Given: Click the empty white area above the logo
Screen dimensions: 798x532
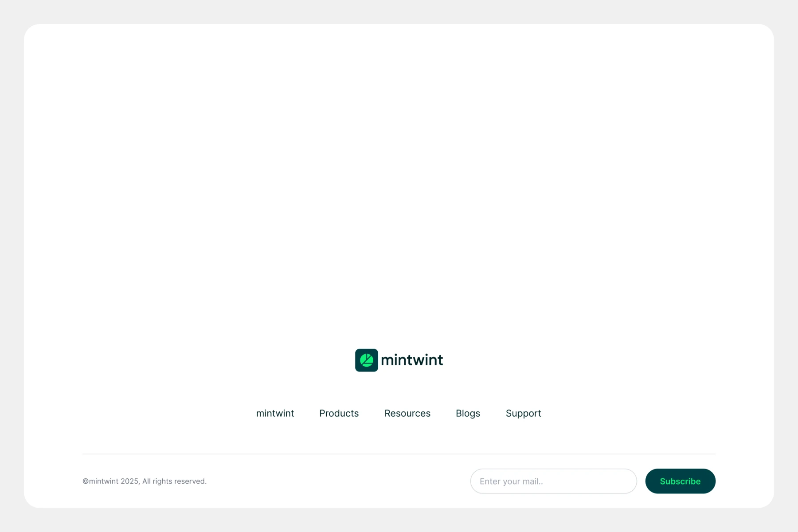Looking at the screenshot, I should [x=399, y=177].
